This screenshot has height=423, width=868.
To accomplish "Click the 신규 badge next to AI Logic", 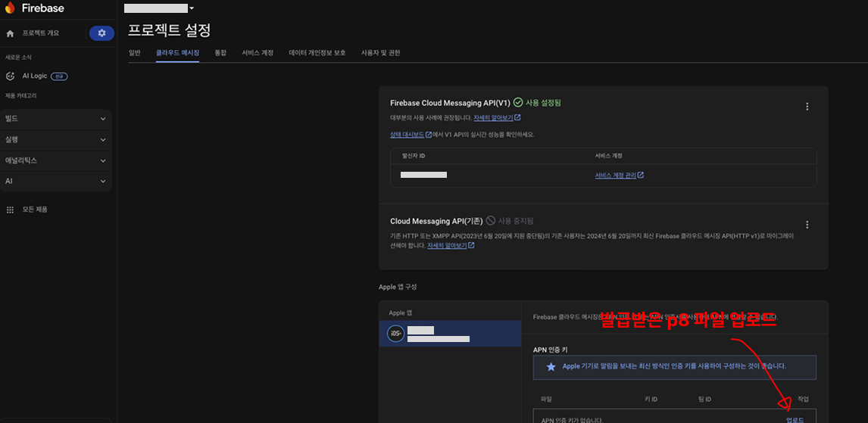I will [x=59, y=76].
